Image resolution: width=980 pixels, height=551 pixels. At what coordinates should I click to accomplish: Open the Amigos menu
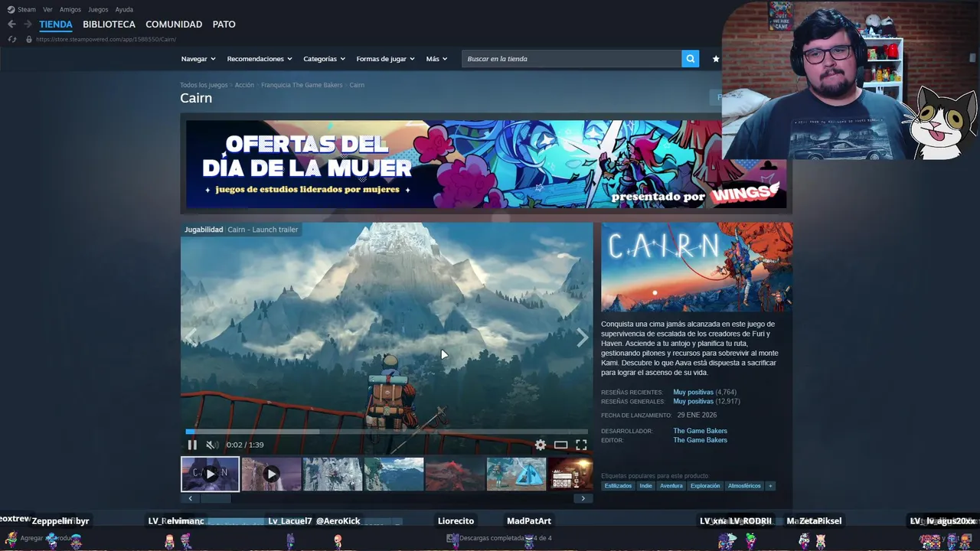(70, 9)
